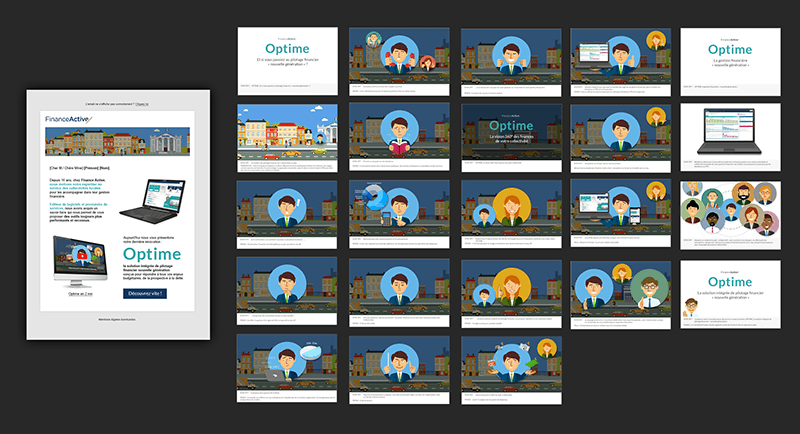Open the slide showing a laptop on white
Image resolution: width=800 pixels, height=434 pixels.
pyautogui.click(x=731, y=137)
